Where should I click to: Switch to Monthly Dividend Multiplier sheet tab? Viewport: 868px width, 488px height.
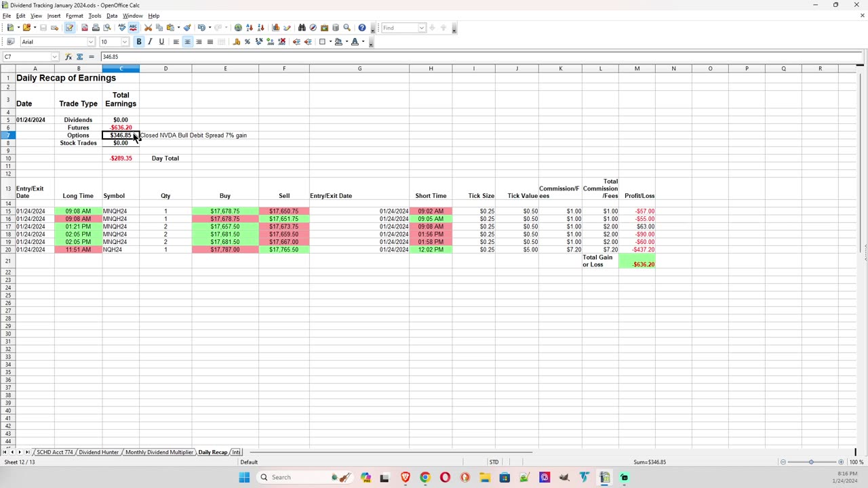click(x=159, y=452)
